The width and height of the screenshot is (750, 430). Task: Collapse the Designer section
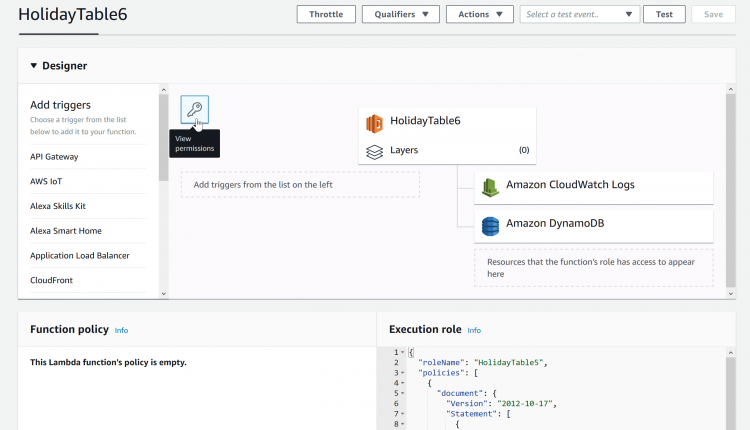point(33,66)
